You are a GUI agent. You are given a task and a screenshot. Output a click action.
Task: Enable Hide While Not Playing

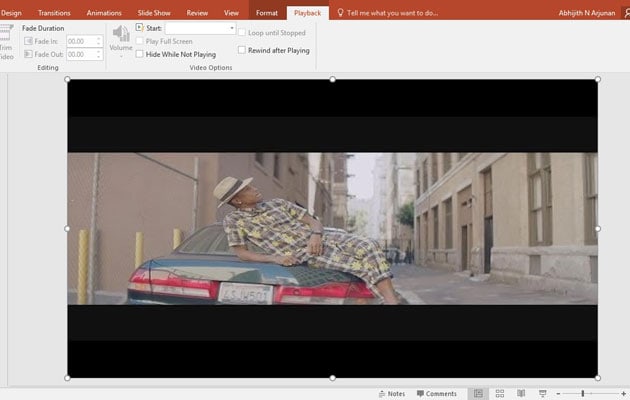coord(139,54)
